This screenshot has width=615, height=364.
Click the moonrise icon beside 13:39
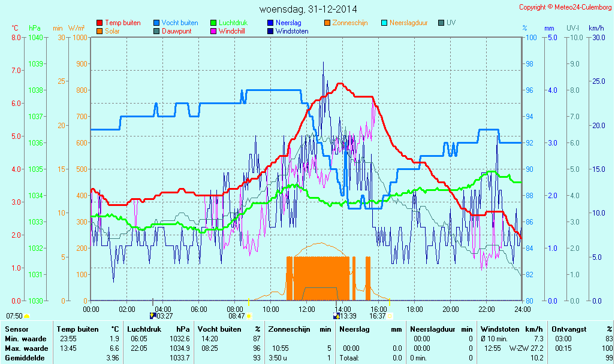click(x=336, y=316)
